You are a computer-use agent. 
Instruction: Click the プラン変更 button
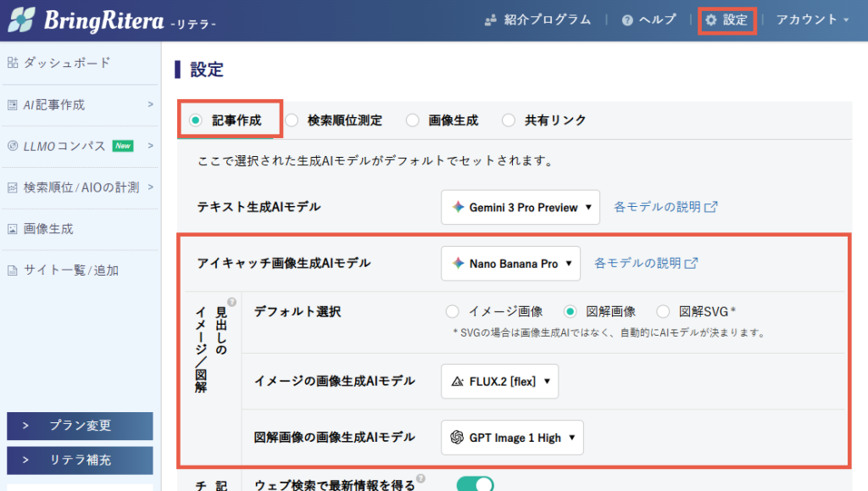(x=80, y=426)
